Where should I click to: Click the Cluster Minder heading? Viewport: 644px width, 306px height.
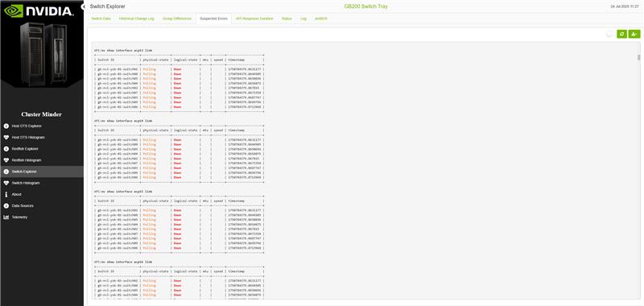pyautogui.click(x=42, y=114)
